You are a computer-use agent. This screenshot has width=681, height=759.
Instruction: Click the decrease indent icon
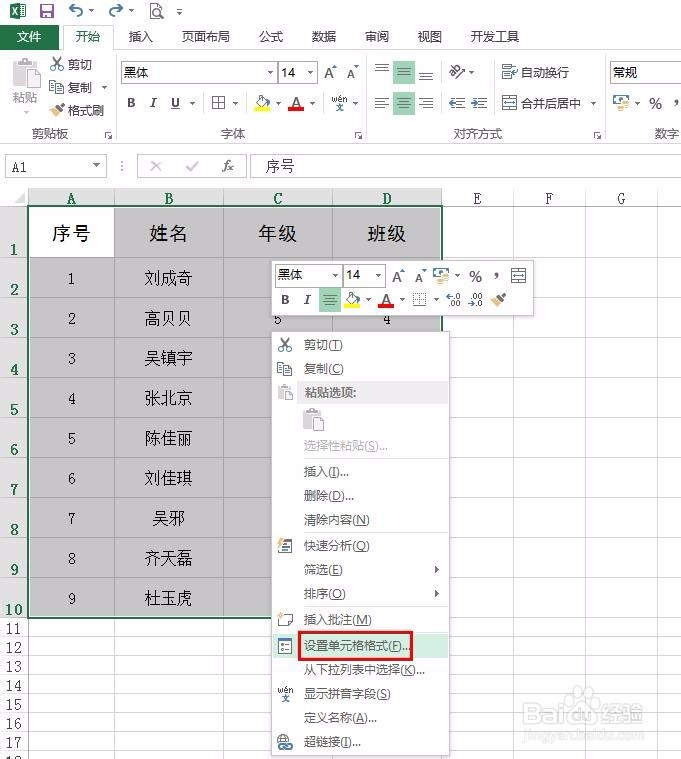click(x=457, y=103)
